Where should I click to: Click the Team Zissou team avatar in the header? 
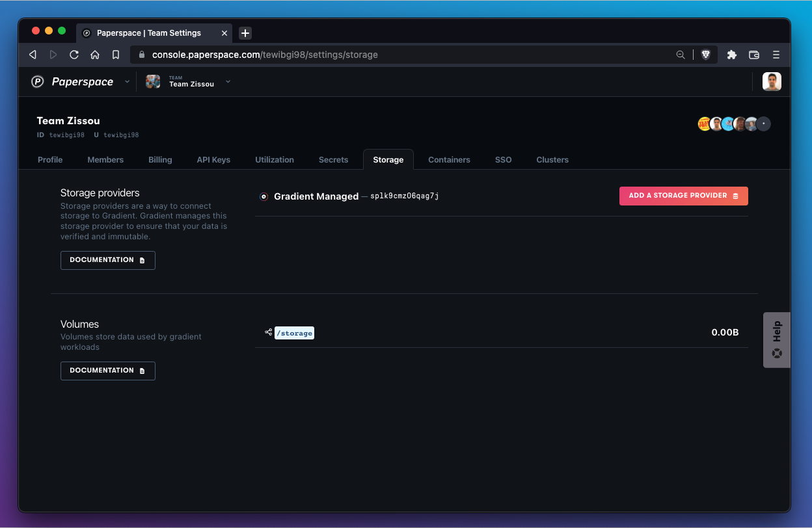click(x=153, y=81)
